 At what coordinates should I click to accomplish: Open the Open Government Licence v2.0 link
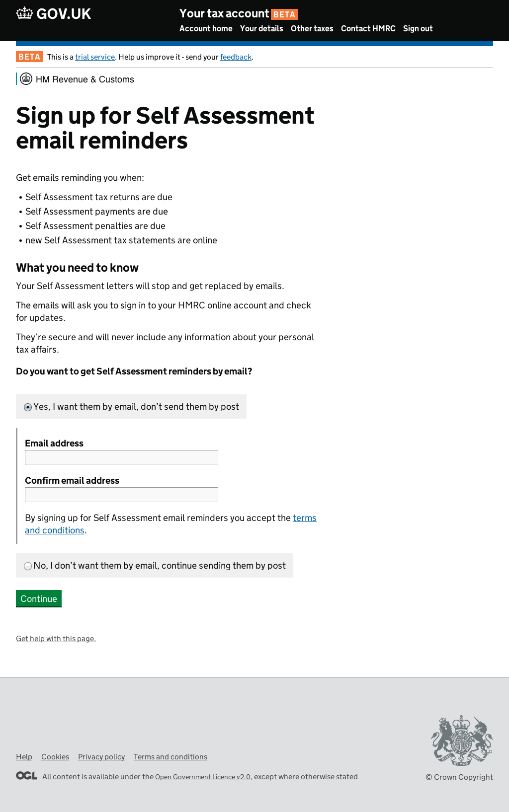pyautogui.click(x=203, y=777)
